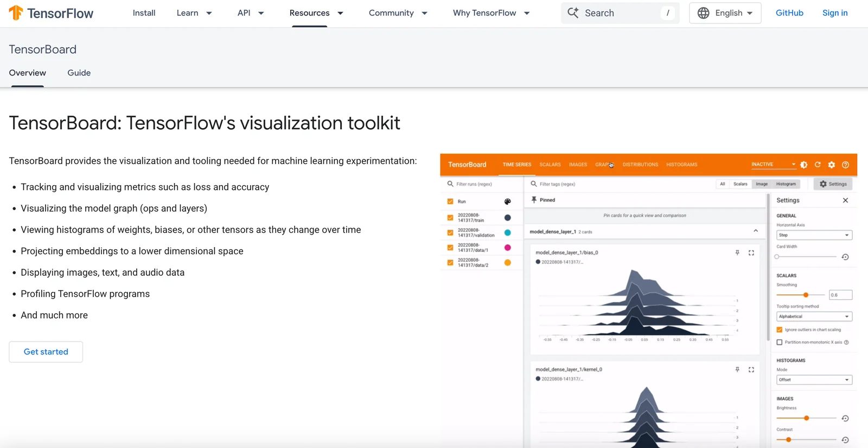This screenshot has height=448, width=868.
Task: Uncheck the 20220808-141317/data/2 run
Action: (450, 262)
